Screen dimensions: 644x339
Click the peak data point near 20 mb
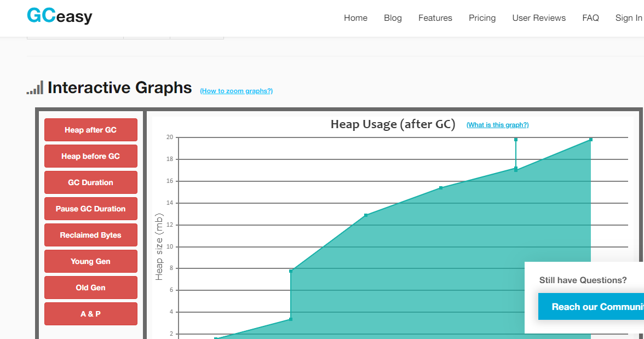(590, 140)
